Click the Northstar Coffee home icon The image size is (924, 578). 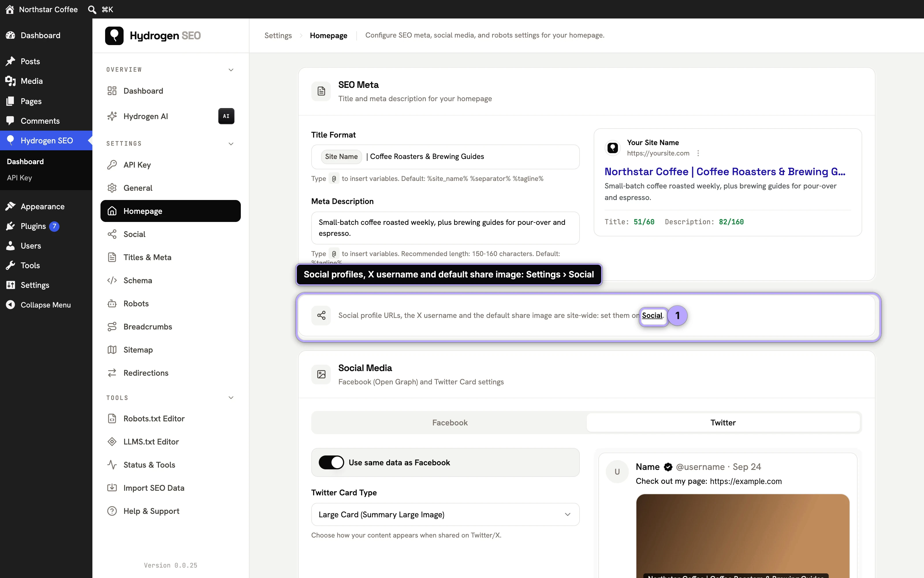click(10, 9)
